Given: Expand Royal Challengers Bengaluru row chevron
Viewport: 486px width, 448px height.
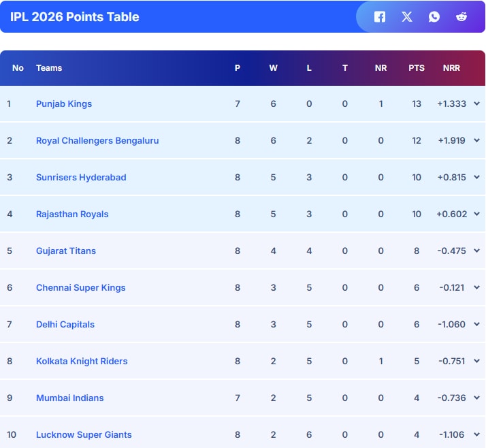Looking at the screenshot, I should point(476,141).
